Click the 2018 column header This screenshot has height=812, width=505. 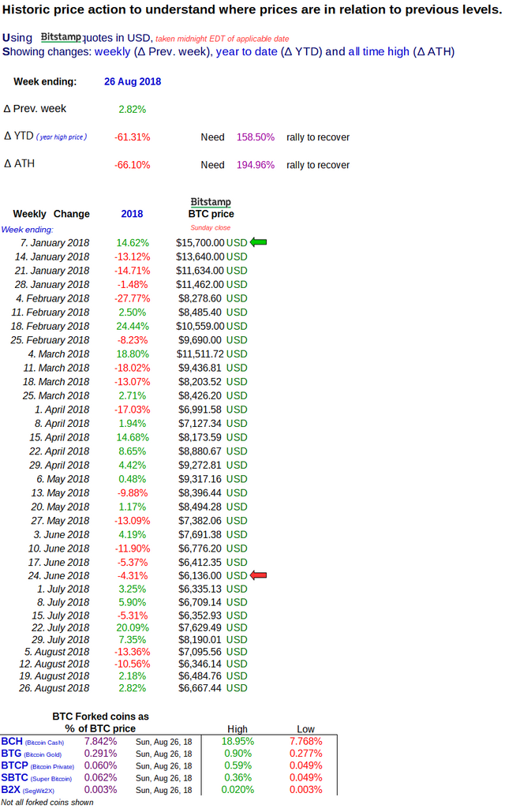[132, 214]
